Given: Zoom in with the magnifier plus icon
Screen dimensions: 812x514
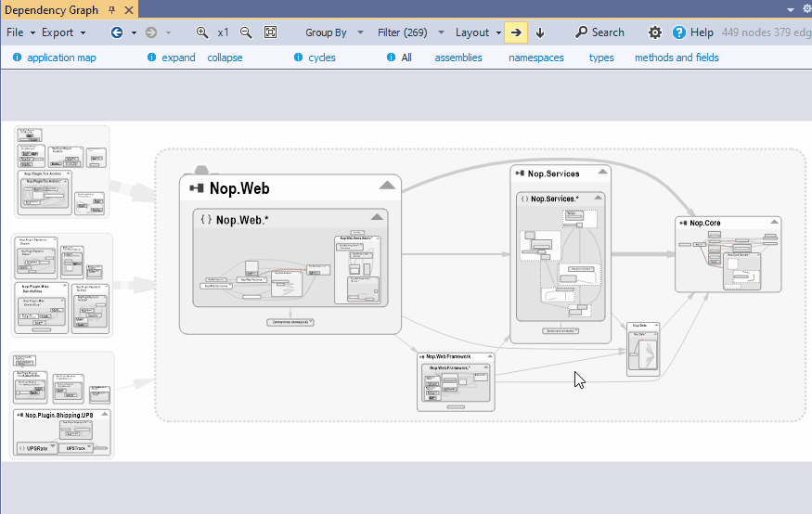Looking at the screenshot, I should [202, 32].
